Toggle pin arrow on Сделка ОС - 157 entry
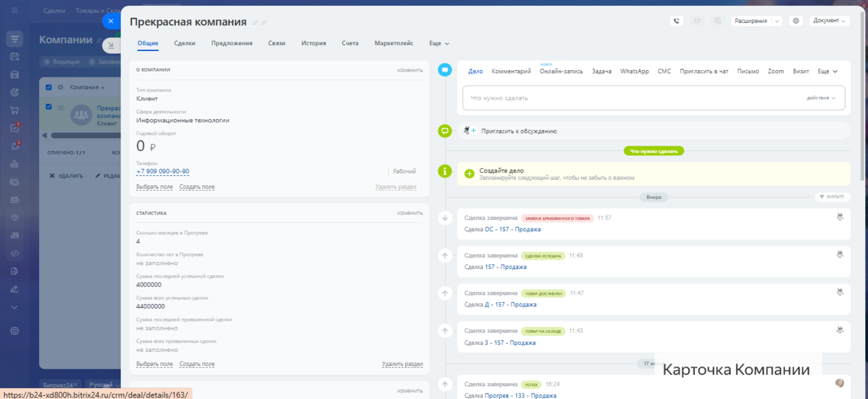This screenshot has width=868, height=399. pos(445,218)
